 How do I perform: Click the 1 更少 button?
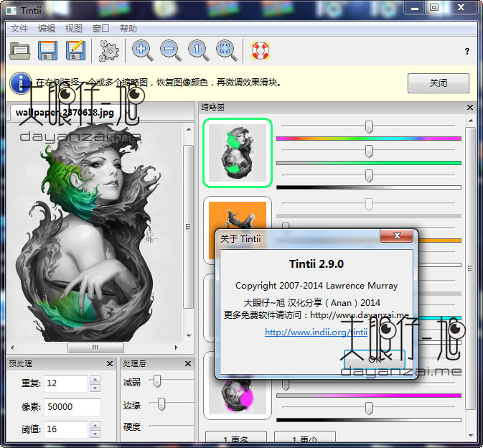pos(305,437)
